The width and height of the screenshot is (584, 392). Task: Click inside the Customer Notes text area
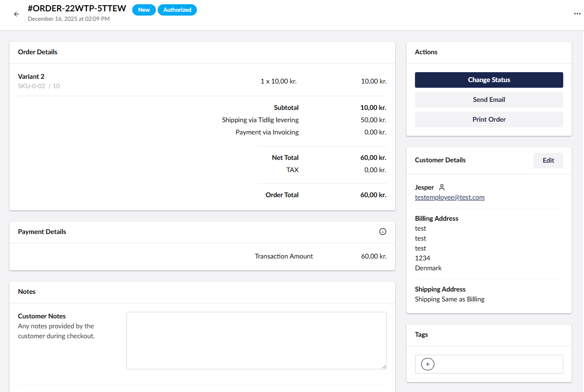[256, 340]
